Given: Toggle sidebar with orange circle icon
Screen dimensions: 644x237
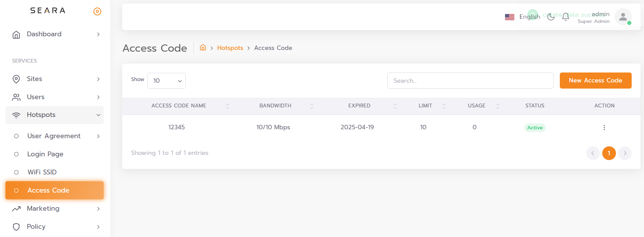Looking at the screenshot, I should [97, 12].
